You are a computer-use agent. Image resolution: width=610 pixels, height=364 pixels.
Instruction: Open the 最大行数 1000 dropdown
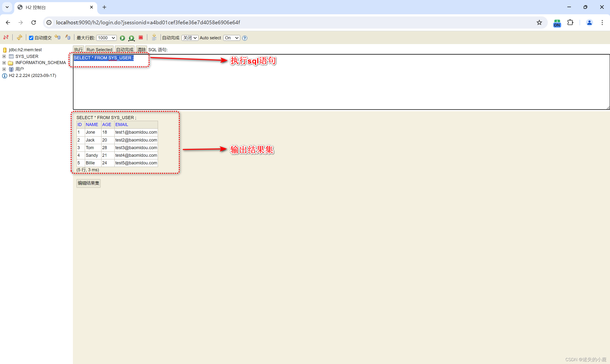click(107, 38)
